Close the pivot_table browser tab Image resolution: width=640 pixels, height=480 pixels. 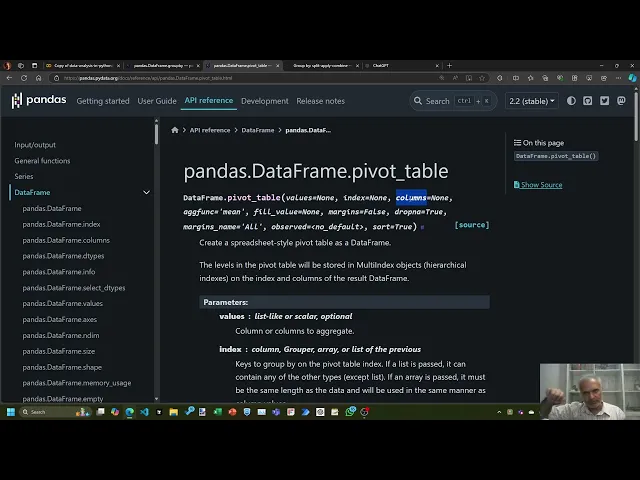coord(278,65)
